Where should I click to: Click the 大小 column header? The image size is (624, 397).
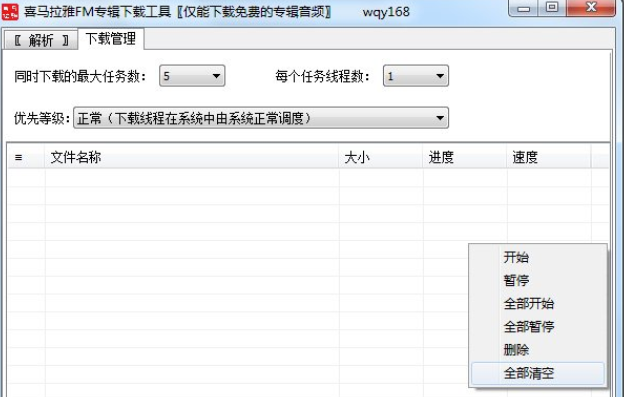tap(381, 158)
